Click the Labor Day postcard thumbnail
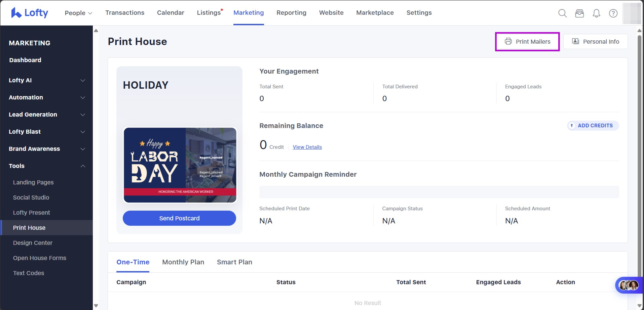The height and width of the screenshot is (310, 644). pos(180,165)
